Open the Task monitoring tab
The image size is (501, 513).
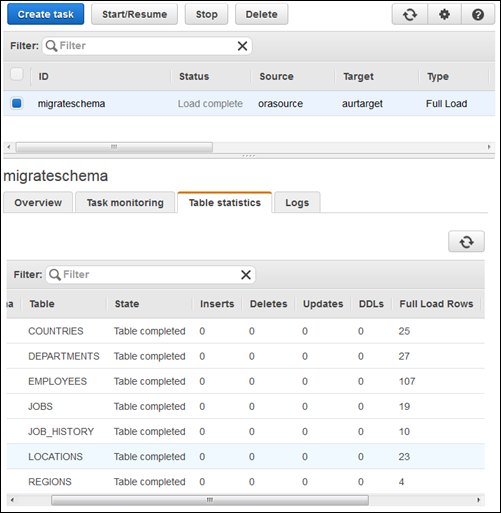[x=125, y=202]
